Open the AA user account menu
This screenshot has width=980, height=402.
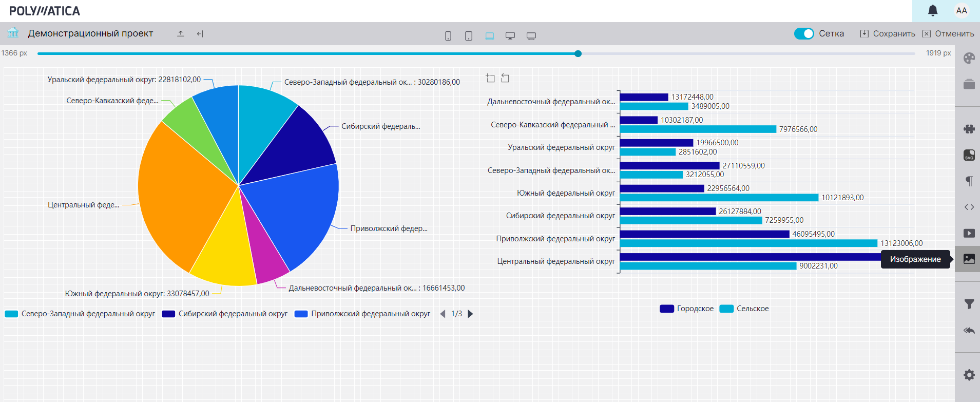[961, 11]
